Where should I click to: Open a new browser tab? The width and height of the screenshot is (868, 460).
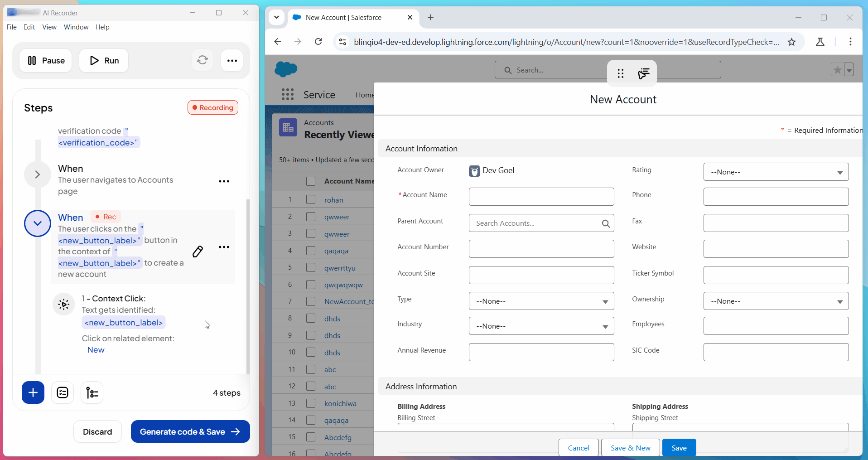(430, 17)
